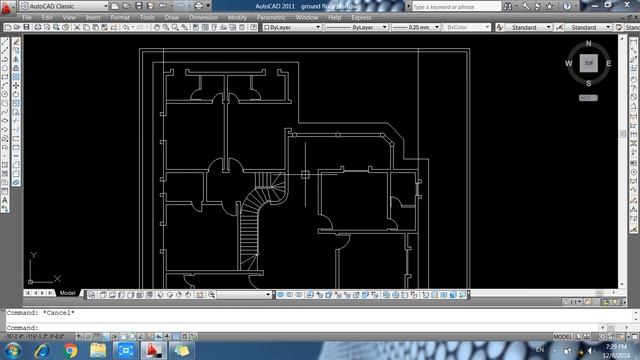
Task: Select the Explode modify tool
Action: click(16, 182)
